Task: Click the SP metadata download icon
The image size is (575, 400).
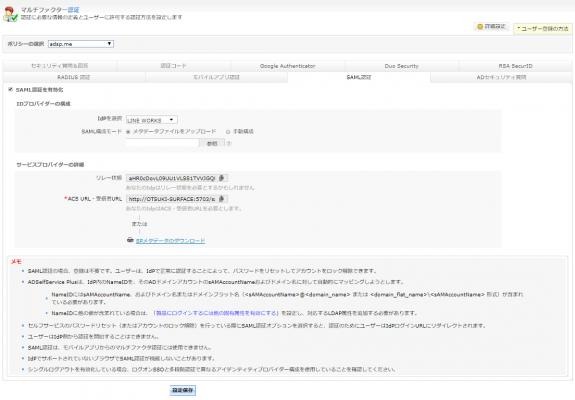Action: click(x=130, y=241)
